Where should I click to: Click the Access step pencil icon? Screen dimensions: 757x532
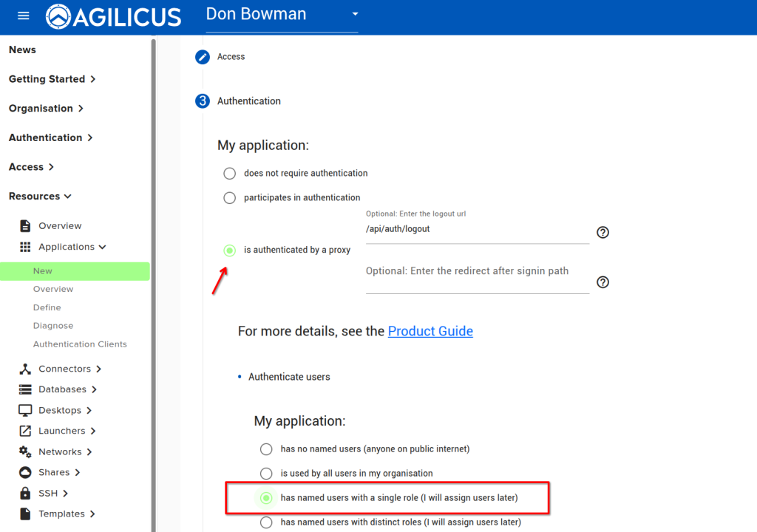tap(203, 57)
